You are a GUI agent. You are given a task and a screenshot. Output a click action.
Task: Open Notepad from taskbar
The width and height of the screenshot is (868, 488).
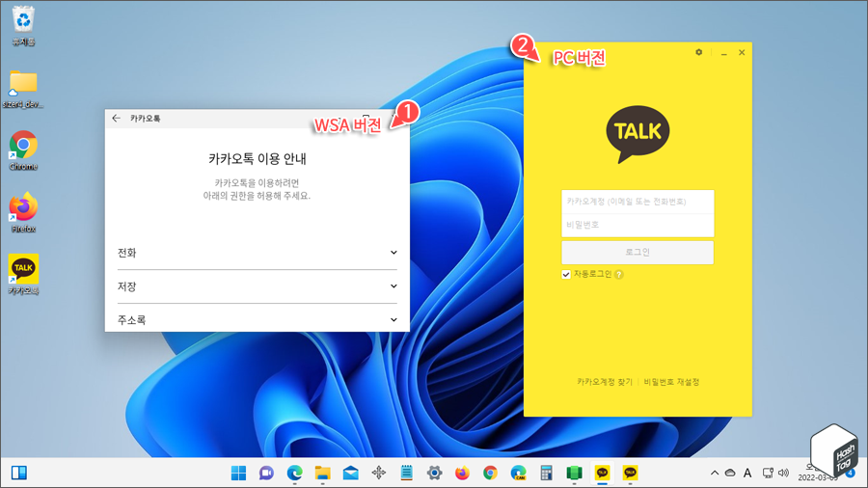pyautogui.click(x=406, y=474)
